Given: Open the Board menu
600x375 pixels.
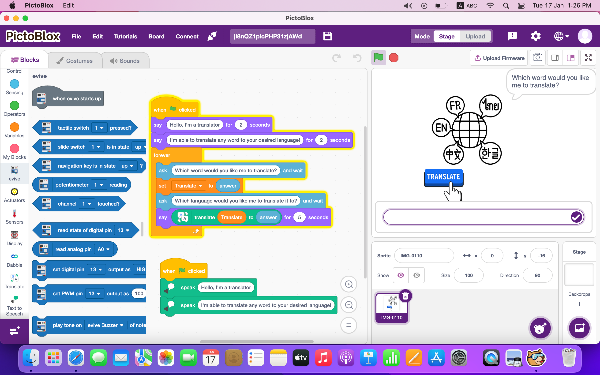Looking at the screenshot, I should [x=156, y=36].
